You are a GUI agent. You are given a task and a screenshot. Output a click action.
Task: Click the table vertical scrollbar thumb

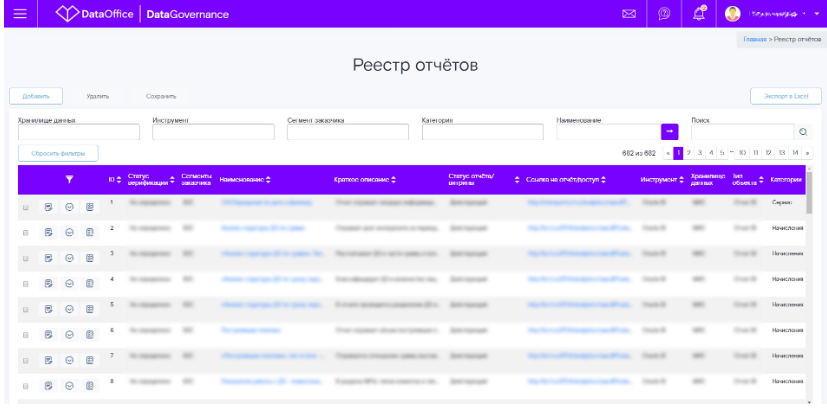click(x=809, y=193)
